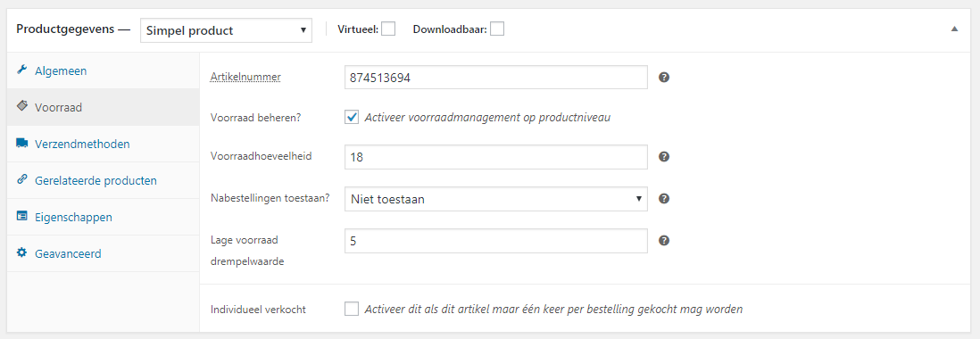Open the Simpel product type dropdown
Viewport: 980px width, 339px height.
click(226, 30)
